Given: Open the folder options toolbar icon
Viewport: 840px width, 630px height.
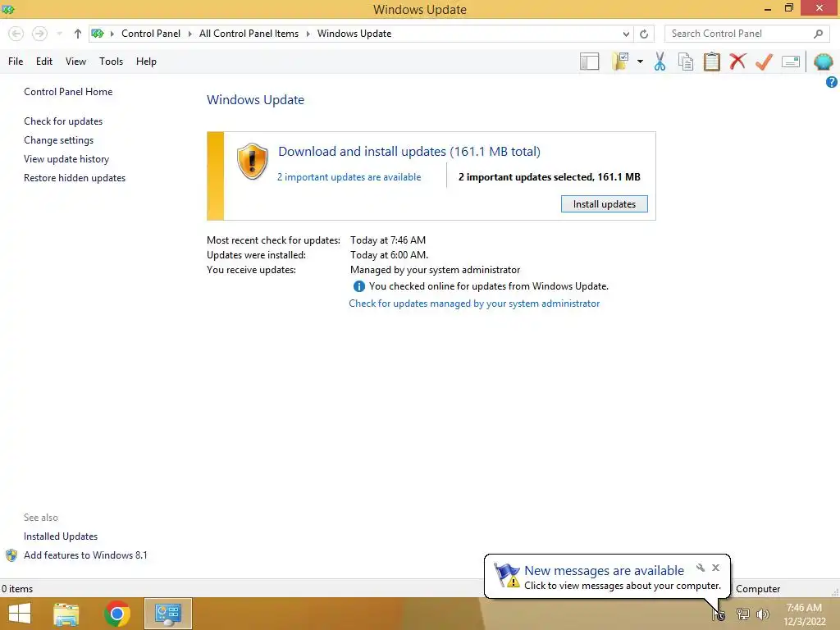Looking at the screenshot, I should (621, 62).
